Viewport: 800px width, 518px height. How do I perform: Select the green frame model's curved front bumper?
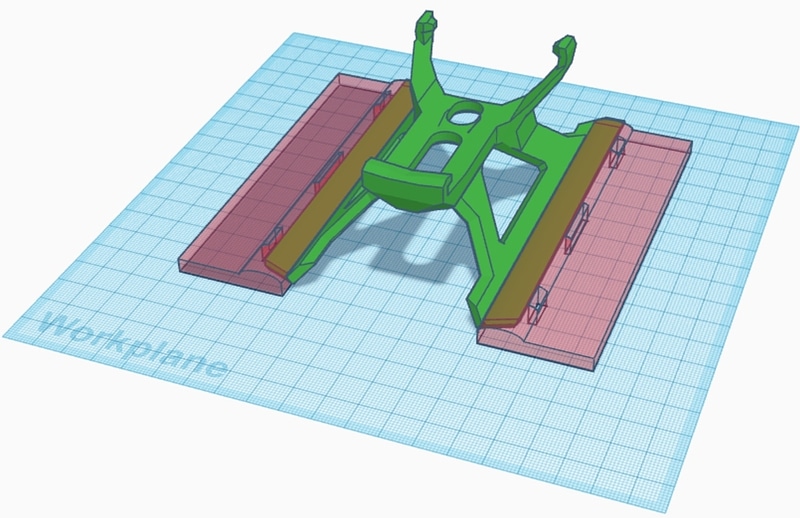pos(408,185)
